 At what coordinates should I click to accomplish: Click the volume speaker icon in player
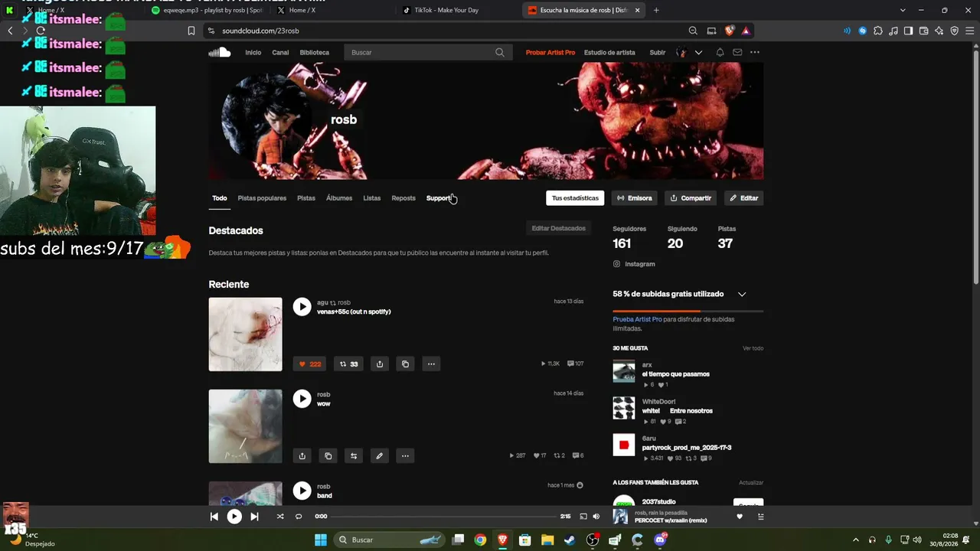coord(596,517)
